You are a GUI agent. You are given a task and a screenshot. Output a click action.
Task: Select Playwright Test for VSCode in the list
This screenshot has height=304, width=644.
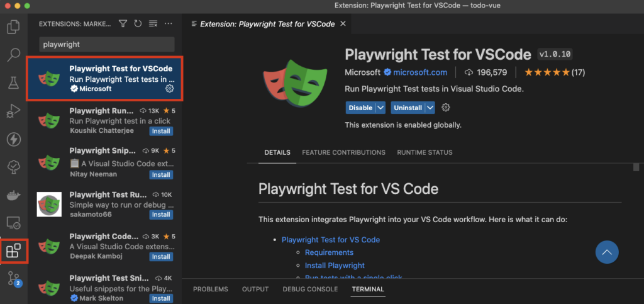[x=105, y=79]
